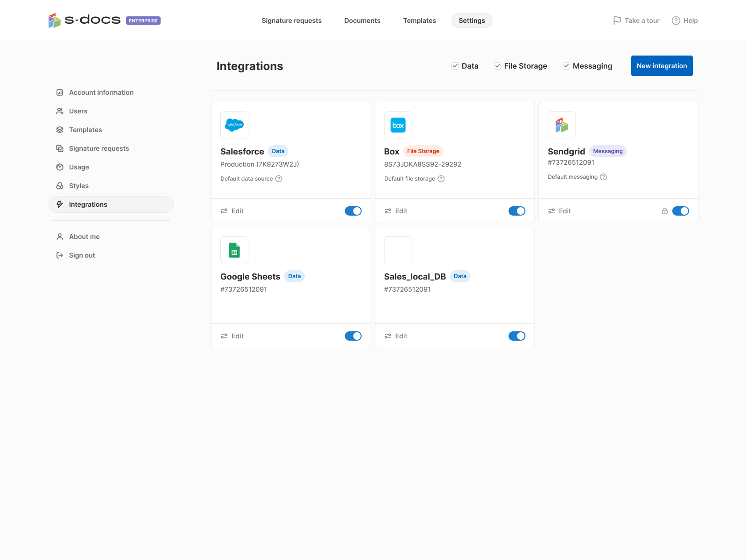Image resolution: width=747 pixels, height=560 pixels.
Task: Click text Production (7K9273W2J)
Action: [x=260, y=164]
